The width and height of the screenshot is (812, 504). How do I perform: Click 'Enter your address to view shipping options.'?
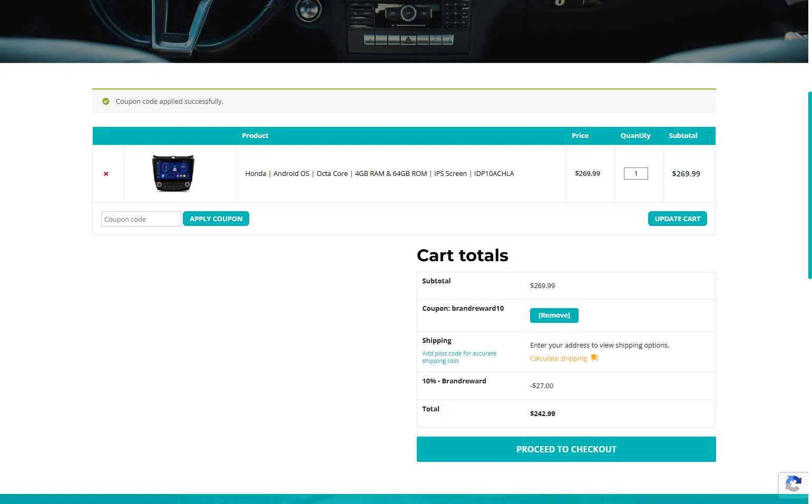(x=600, y=345)
